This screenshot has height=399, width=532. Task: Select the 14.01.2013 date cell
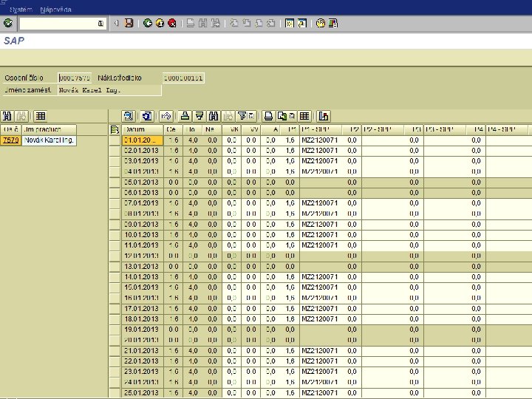tap(143, 277)
